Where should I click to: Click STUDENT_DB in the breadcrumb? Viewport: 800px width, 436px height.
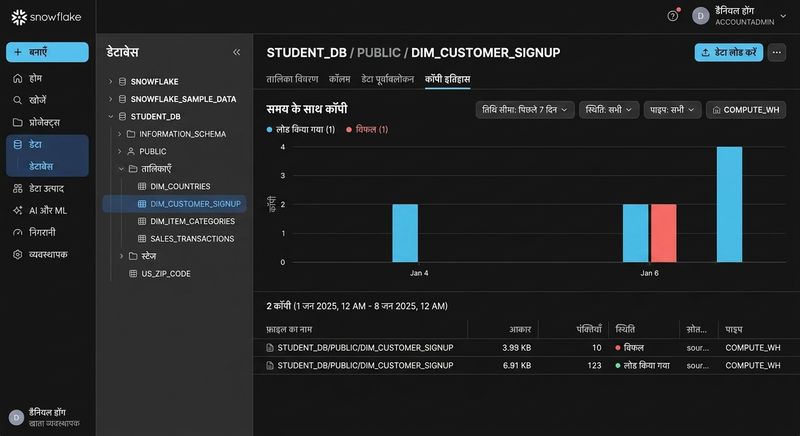click(x=307, y=53)
